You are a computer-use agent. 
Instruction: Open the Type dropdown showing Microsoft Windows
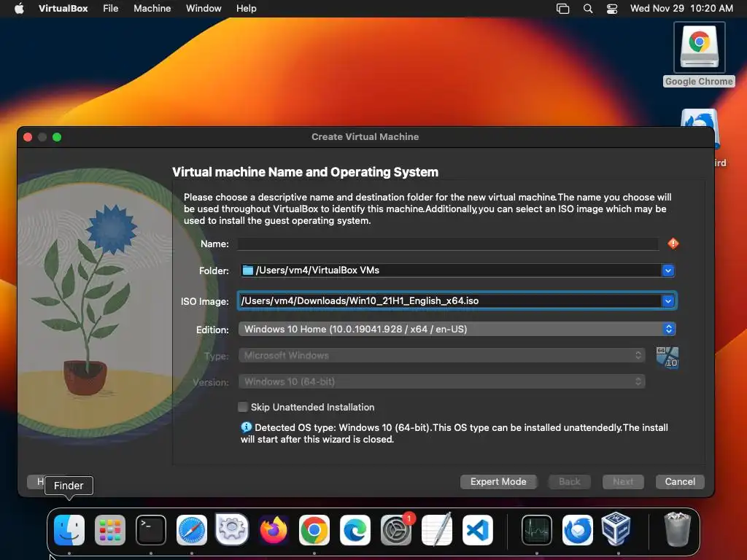(441, 355)
